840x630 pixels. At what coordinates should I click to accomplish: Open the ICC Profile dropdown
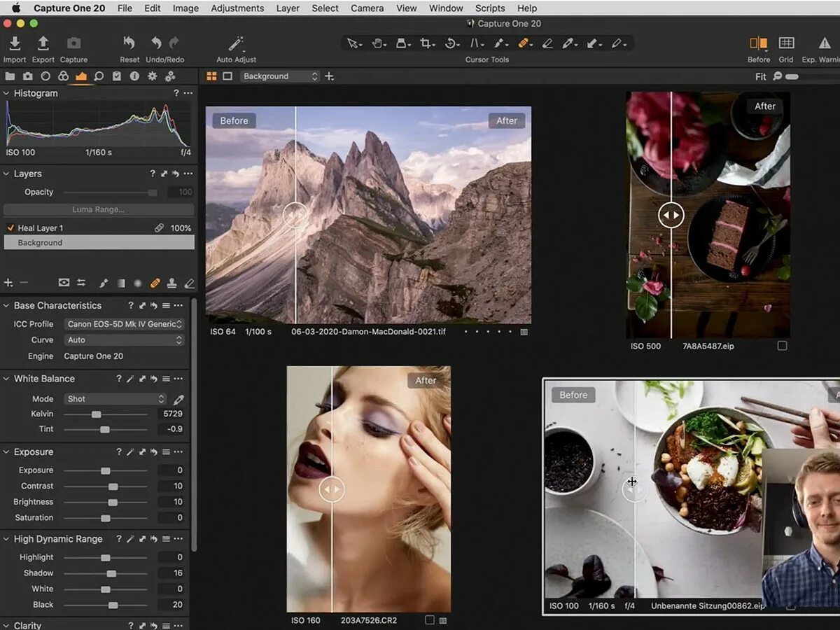(124, 324)
